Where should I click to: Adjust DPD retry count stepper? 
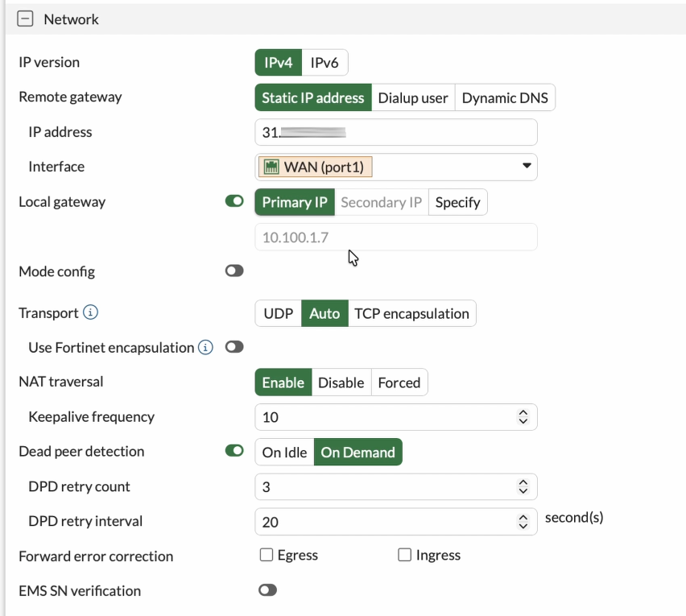point(523,486)
